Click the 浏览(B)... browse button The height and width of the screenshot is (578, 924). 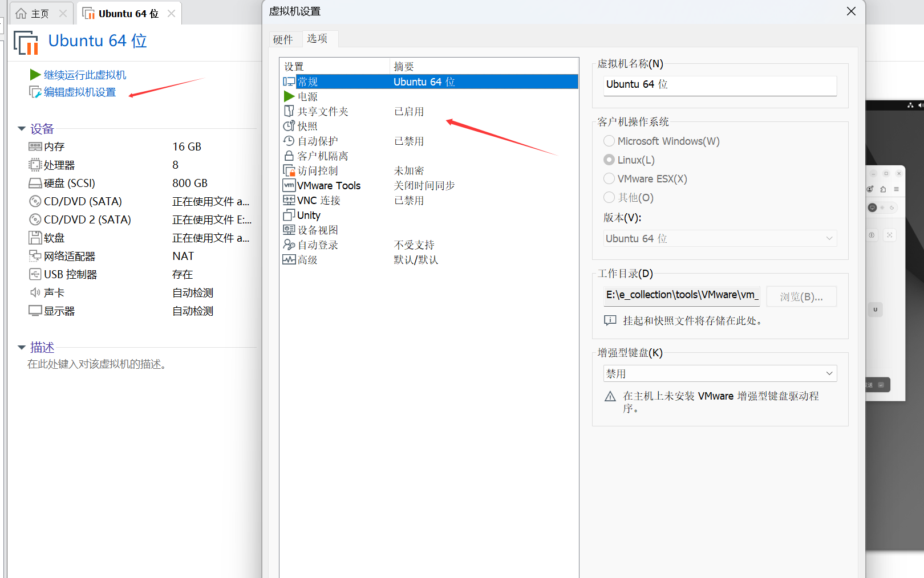point(801,297)
